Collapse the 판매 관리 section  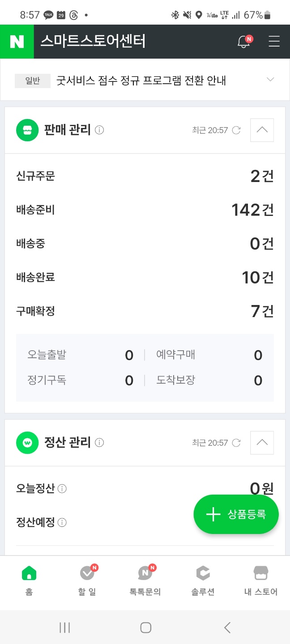coord(262,130)
